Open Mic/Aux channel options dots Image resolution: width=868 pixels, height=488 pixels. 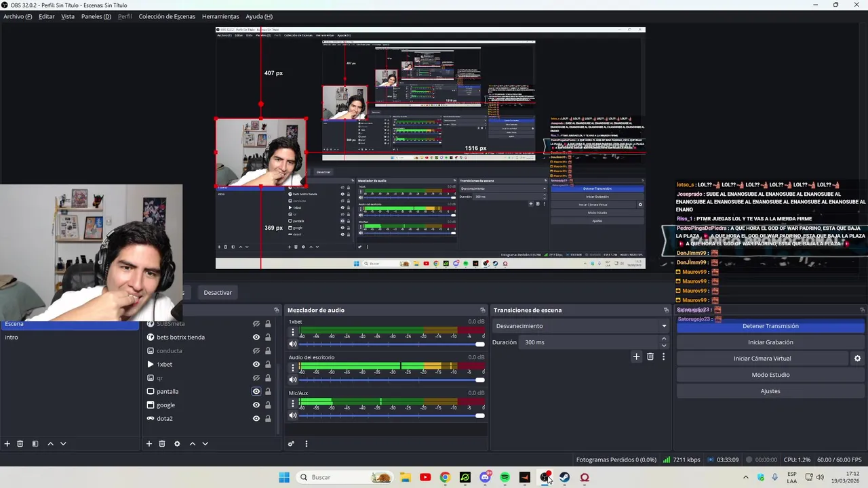pos(293,403)
